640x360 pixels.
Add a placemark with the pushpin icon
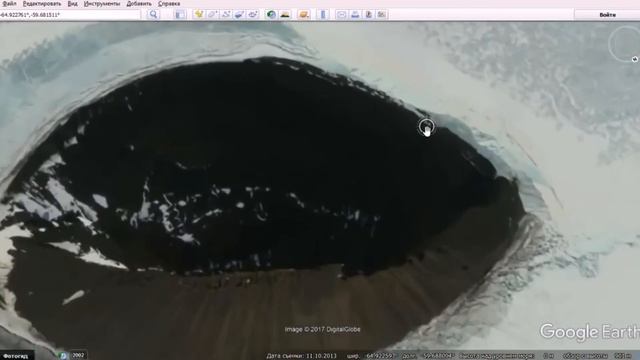[199, 15]
